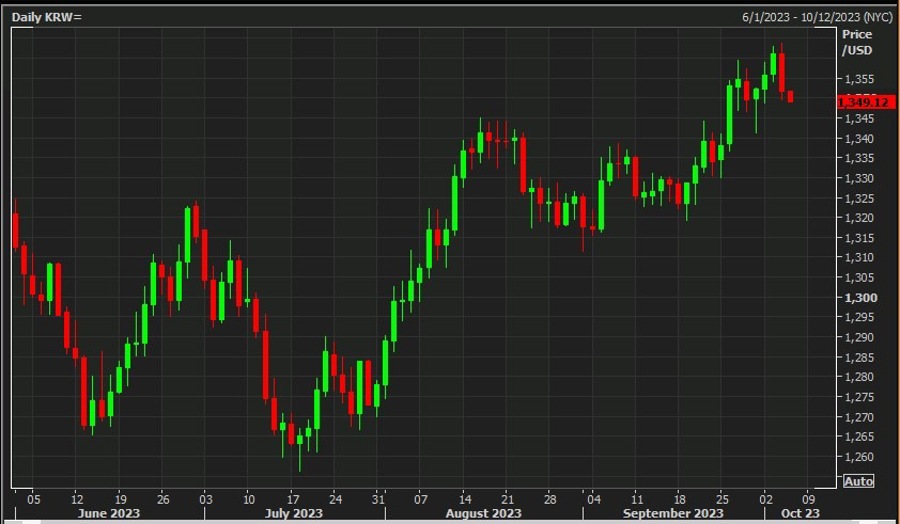Click the 02 date tick label
This screenshot has height=524, width=900.
point(765,498)
